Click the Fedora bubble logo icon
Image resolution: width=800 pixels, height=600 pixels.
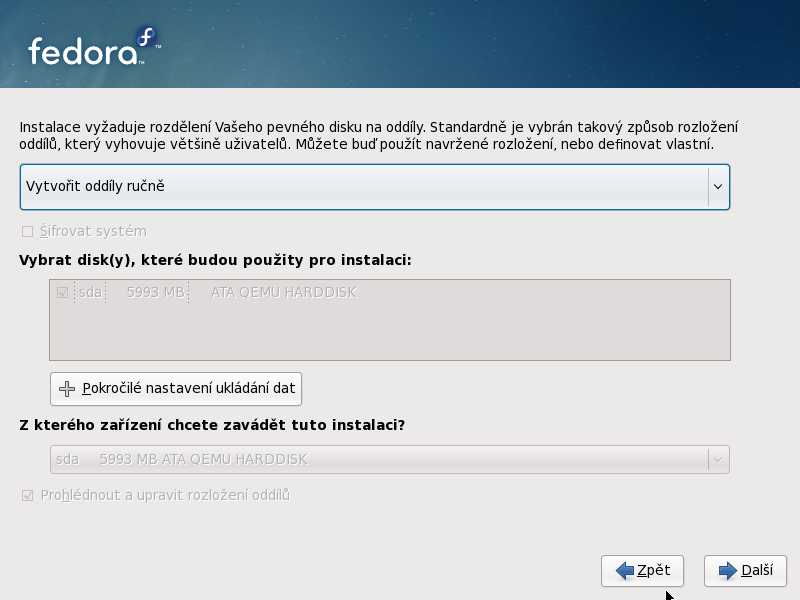click(x=147, y=38)
